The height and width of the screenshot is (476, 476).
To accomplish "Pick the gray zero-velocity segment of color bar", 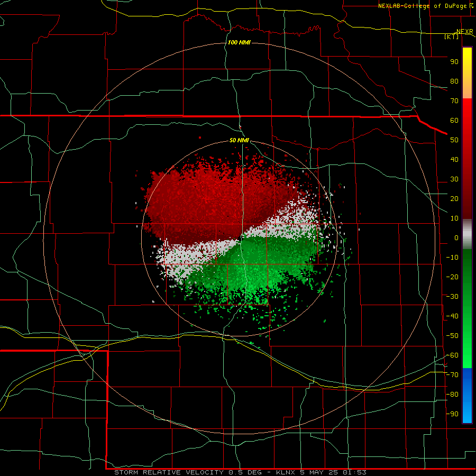I will (x=467, y=234).
